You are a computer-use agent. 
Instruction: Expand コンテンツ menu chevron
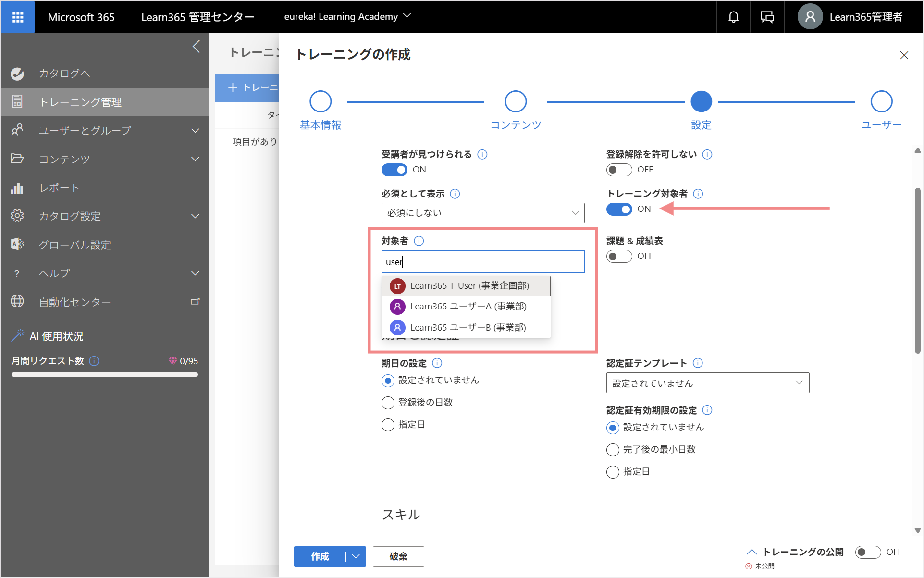[195, 159]
